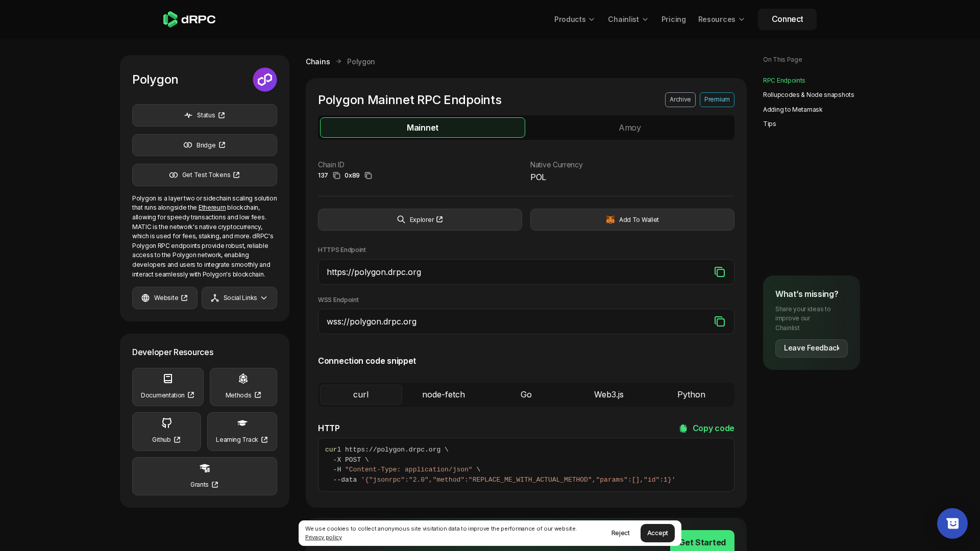This screenshot has height=551, width=980.
Task: Open the Pricing page
Action: [674, 19]
